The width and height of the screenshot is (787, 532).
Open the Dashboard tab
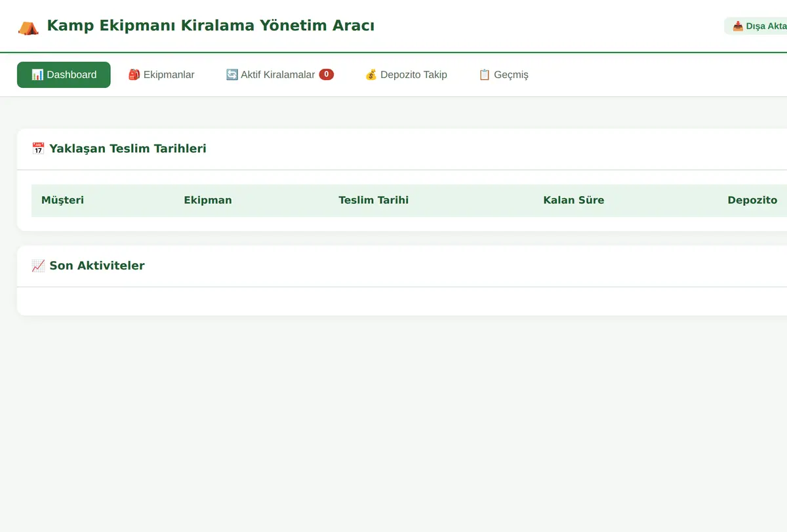pos(64,75)
